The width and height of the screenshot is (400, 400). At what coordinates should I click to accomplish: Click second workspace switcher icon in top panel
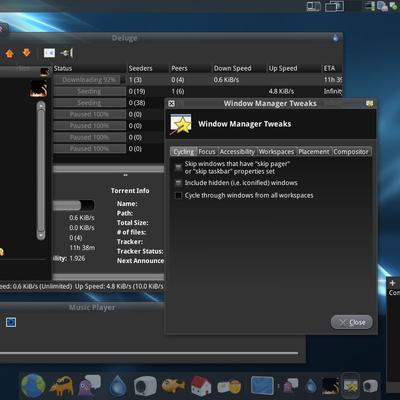(334, 6)
